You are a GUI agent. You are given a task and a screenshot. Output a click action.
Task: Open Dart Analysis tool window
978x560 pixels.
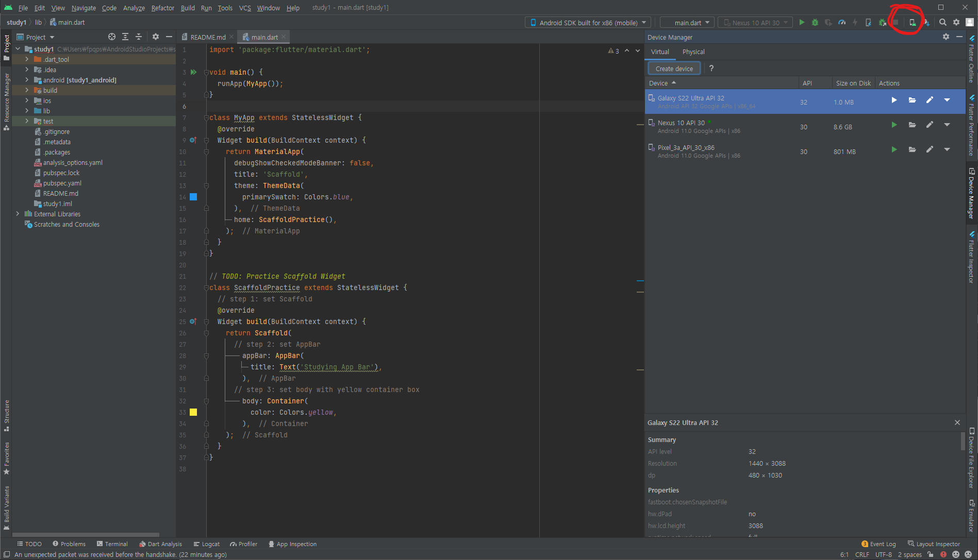point(160,544)
